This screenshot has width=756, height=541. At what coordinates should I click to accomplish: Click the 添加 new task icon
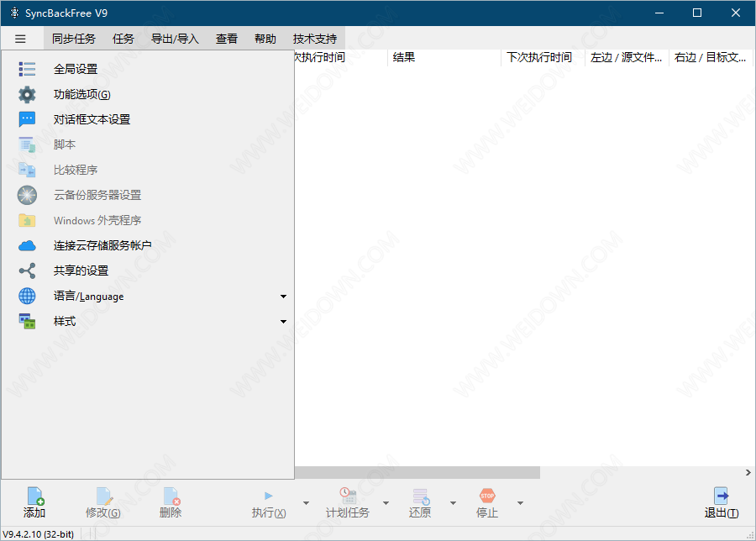pos(35,496)
